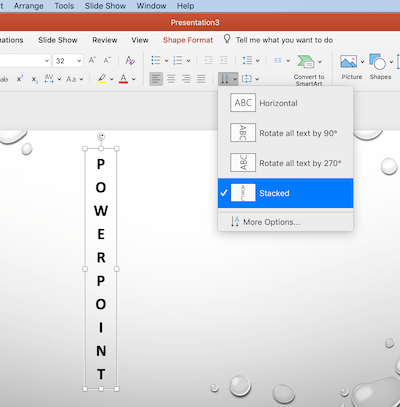Insert a Picture
Viewport: 400px width, 407px height.
[x=349, y=62]
